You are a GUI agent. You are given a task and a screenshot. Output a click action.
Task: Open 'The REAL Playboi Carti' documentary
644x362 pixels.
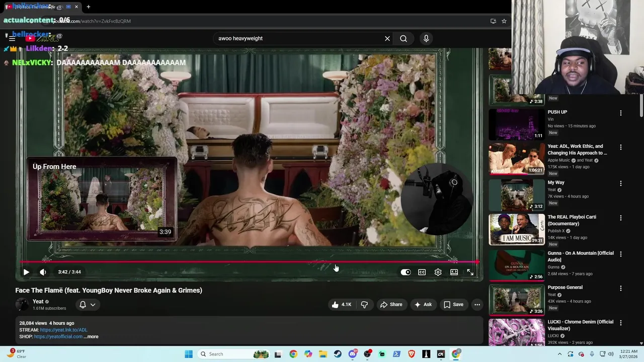pos(517,229)
